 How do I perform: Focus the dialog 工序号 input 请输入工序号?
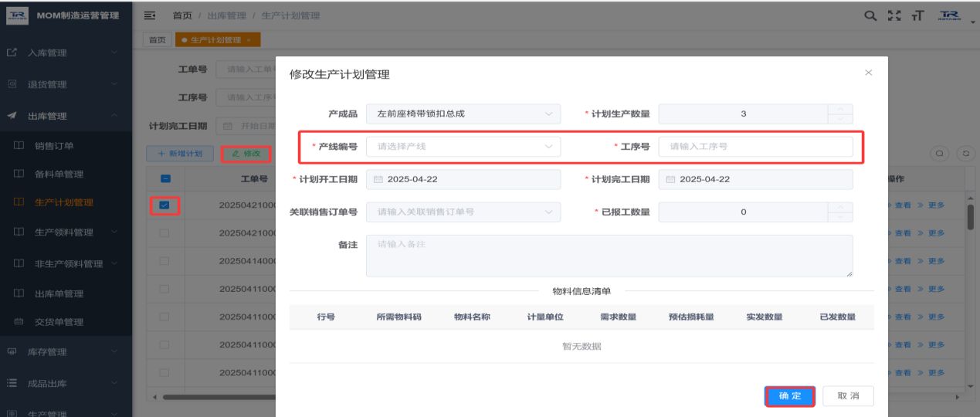[755, 146]
